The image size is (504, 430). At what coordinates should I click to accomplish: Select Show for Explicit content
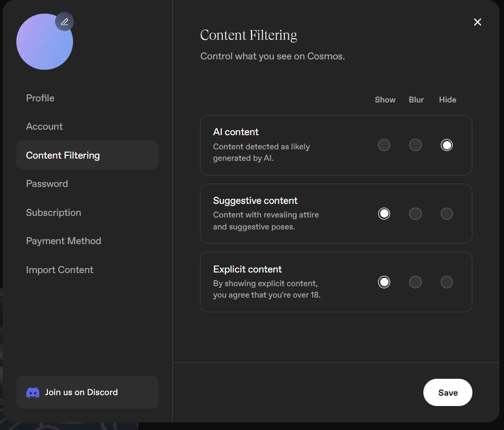coord(384,282)
